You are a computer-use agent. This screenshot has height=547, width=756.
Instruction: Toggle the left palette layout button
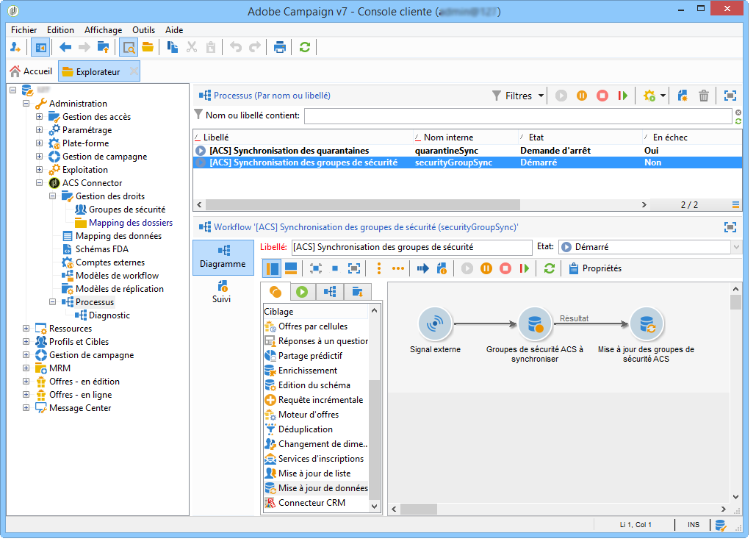(272, 268)
